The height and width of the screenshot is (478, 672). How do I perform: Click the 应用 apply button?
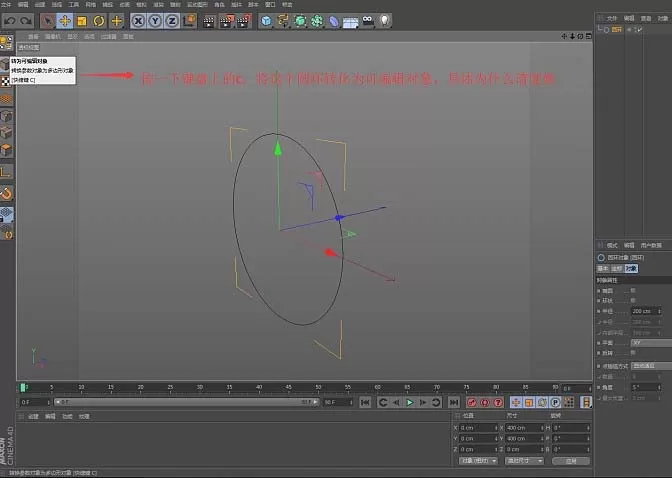pos(571,461)
